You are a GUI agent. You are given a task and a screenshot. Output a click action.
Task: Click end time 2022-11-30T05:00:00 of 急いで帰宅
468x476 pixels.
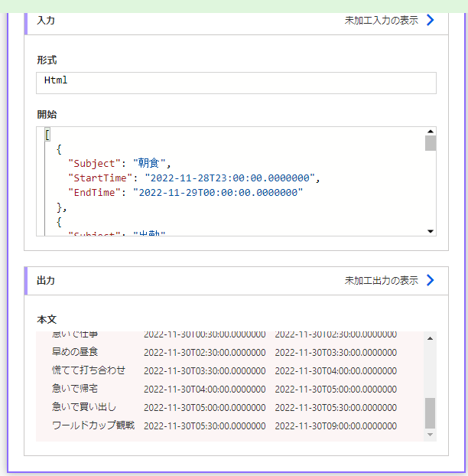tap(336, 390)
